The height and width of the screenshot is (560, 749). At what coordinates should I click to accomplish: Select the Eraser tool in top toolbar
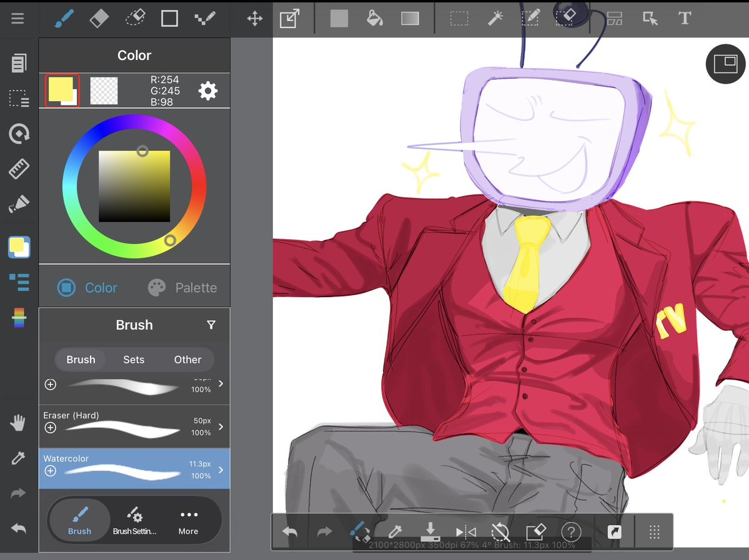click(x=99, y=19)
